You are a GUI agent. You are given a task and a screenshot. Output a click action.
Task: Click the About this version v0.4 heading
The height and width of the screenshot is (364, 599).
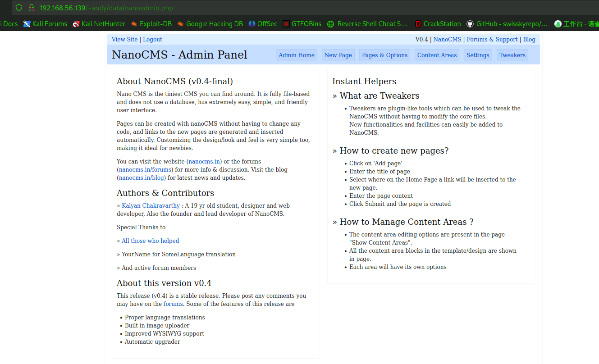[164, 283]
